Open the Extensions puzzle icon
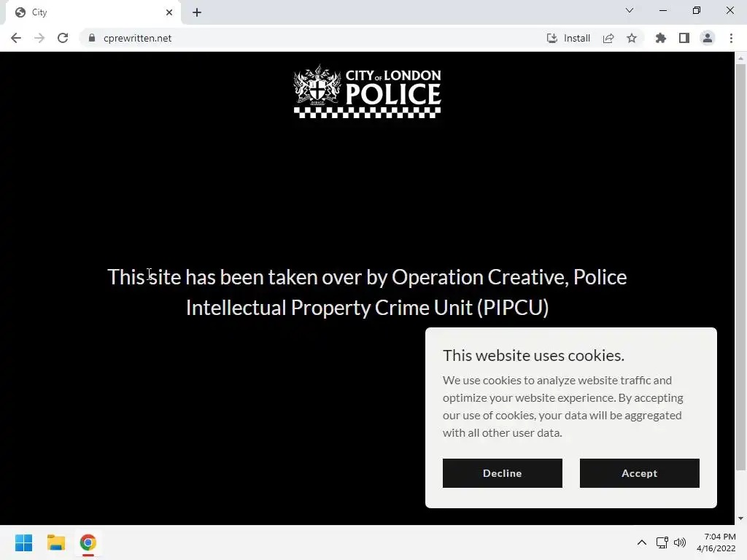 (661, 38)
